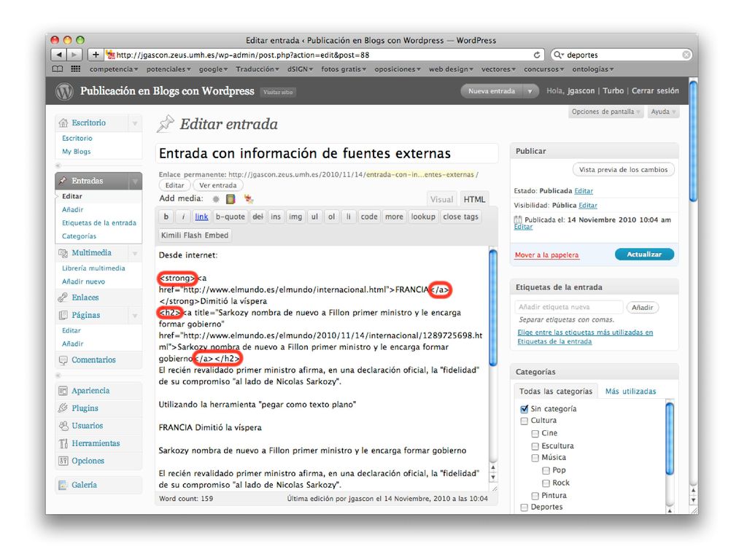Insert blockquote with b-quote button
The image size is (747, 560).
[230, 217]
